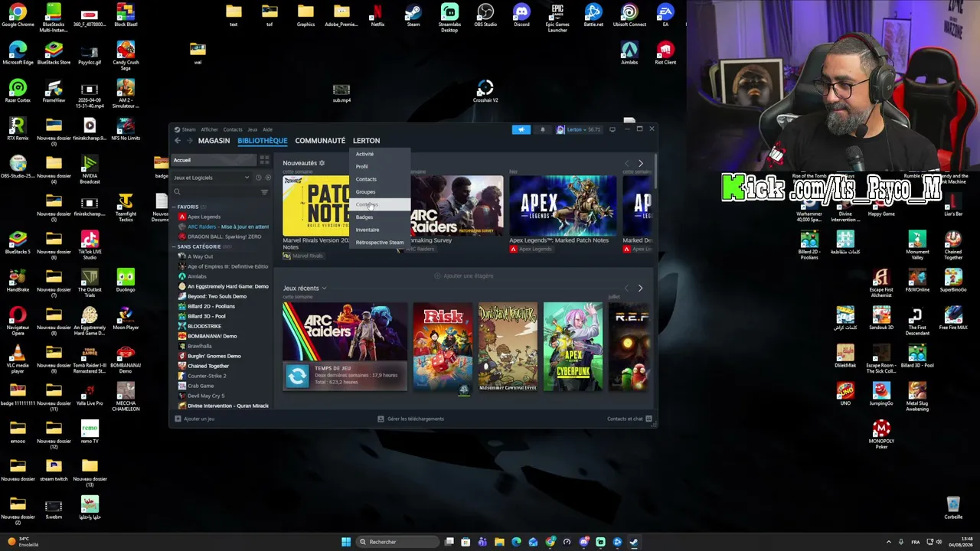The height and width of the screenshot is (551, 980).
Task: Open the Steam announcements megaphone icon
Action: (x=521, y=129)
